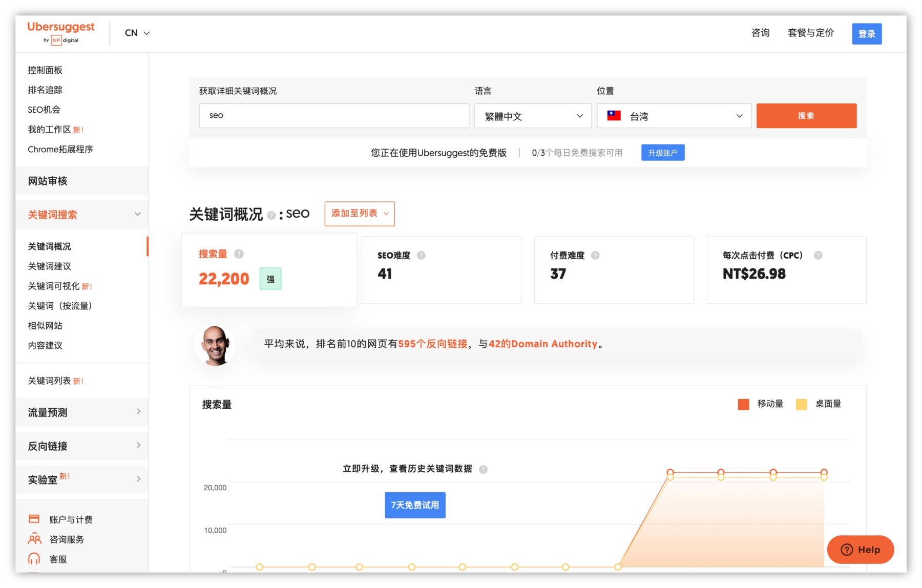The height and width of the screenshot is (588, 922).
Task: Click the CPC info question mark icon
Action: (x=818, y=255)
